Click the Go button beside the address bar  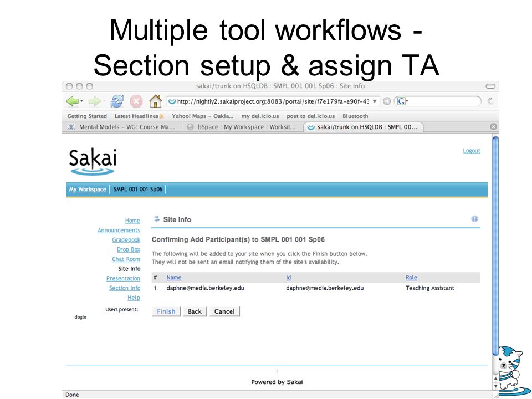click(x=387, y=101)
